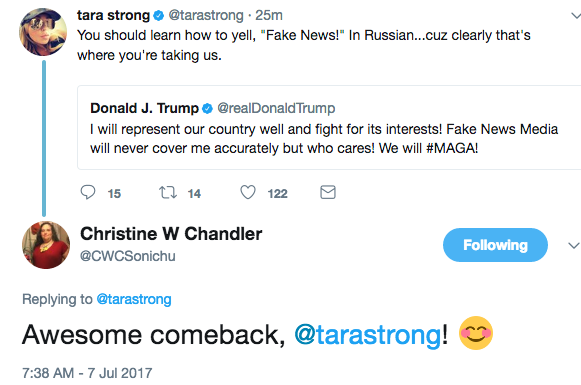Expand tara strong's tweet options chevron
581x385 pixels.
[575, 16]
